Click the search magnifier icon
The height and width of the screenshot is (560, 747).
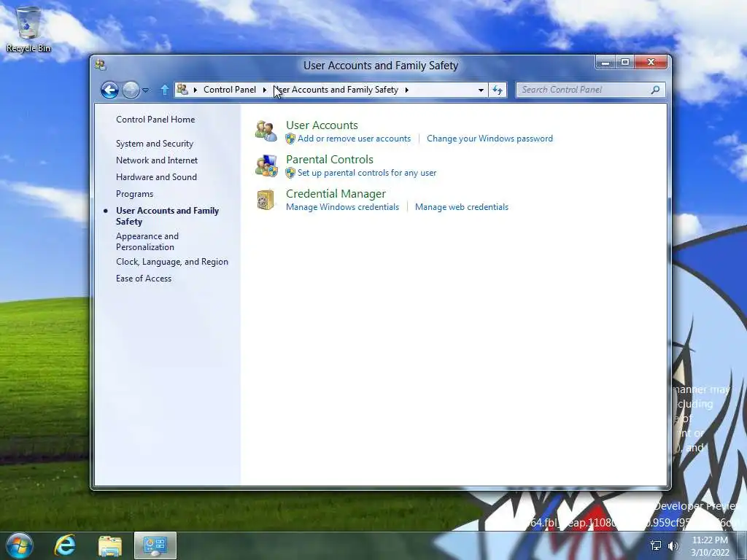tap(656, 90)
